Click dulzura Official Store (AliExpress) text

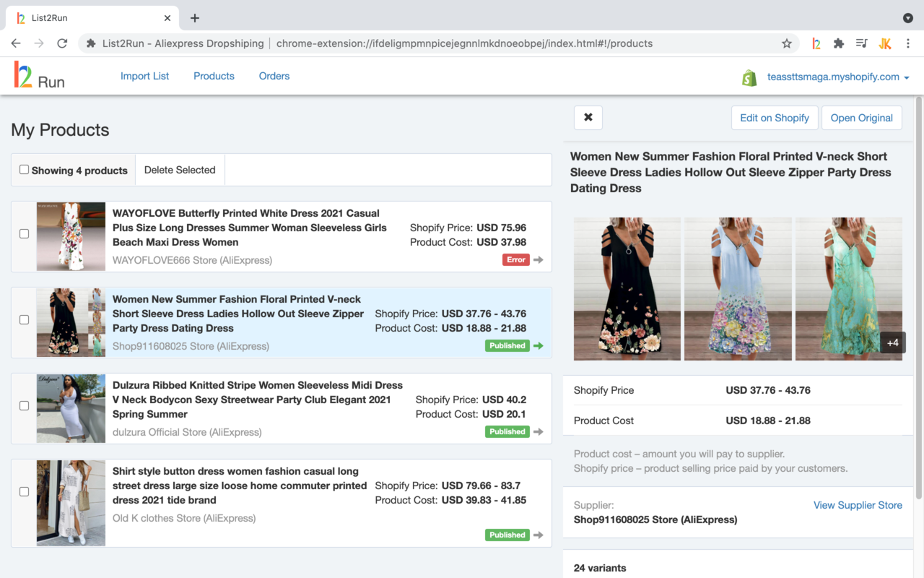pos(187,432)
